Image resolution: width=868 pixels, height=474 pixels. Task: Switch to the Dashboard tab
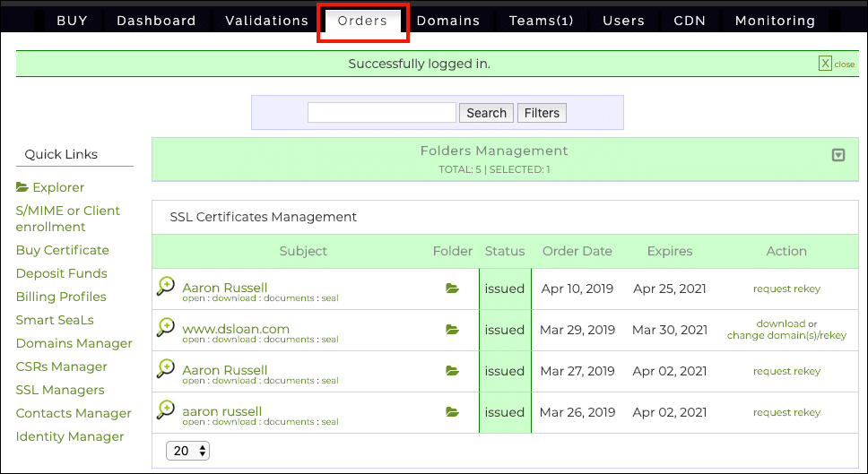[156, 21]
